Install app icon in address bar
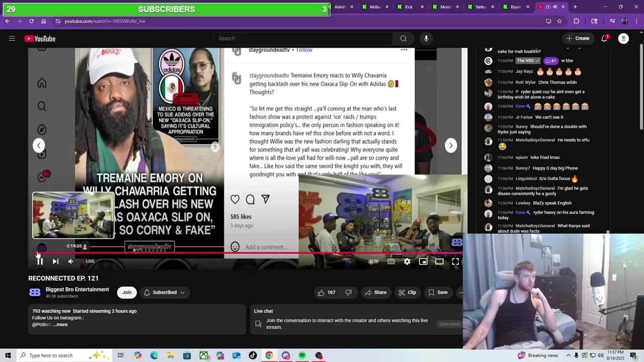Image resolution: width=644 pixels, height=362 pixels. pos(548,21)
